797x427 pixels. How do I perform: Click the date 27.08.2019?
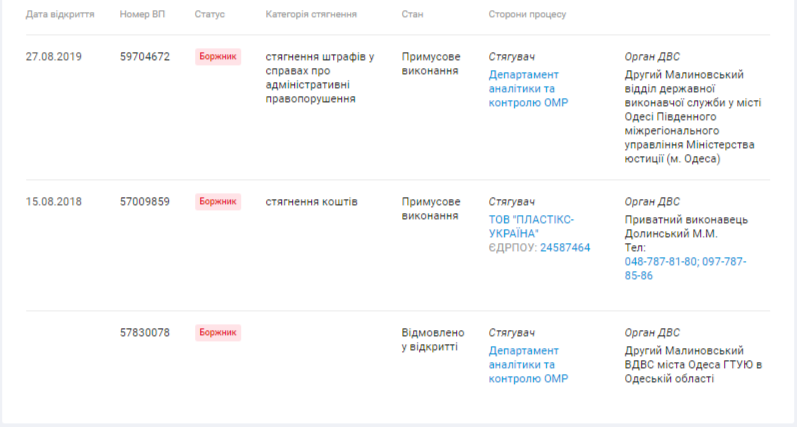[x=53, y=56]
